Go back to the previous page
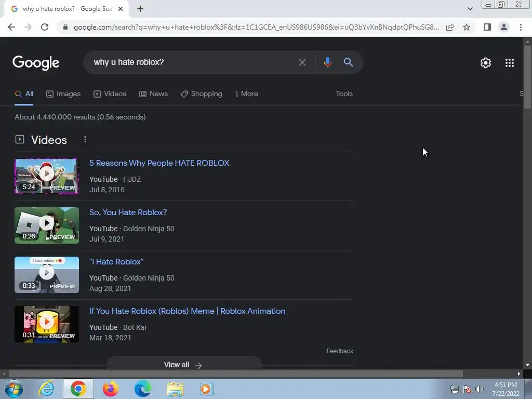 click(11, 27)
